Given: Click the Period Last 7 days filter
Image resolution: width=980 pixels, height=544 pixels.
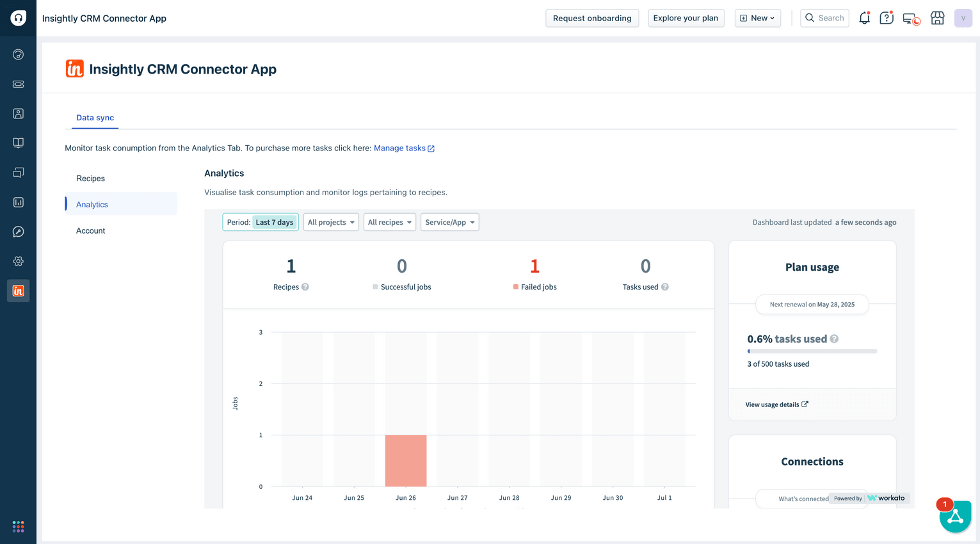Looking at the screenshot, I should click(261, 222).
